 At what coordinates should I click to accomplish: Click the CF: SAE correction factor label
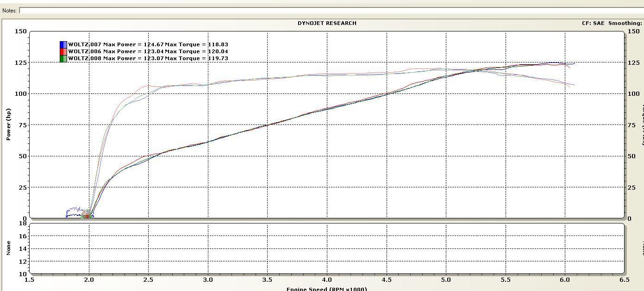pyautogui.click(x=593, y=23)
